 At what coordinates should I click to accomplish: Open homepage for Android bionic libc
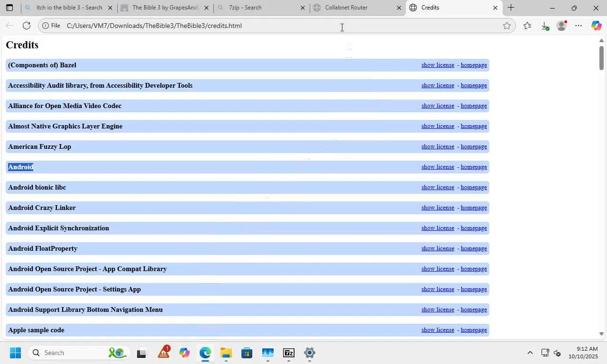click(x=474, y=187)
